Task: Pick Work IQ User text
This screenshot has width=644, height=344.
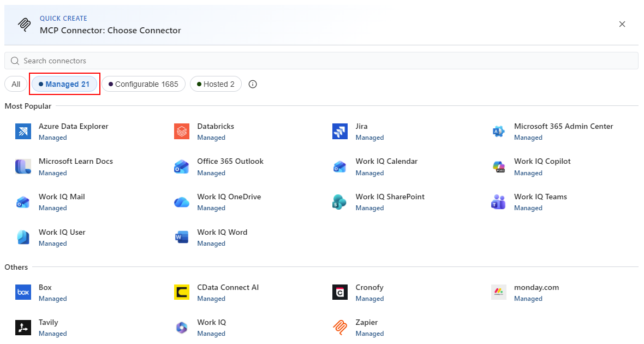Action: 62,232
